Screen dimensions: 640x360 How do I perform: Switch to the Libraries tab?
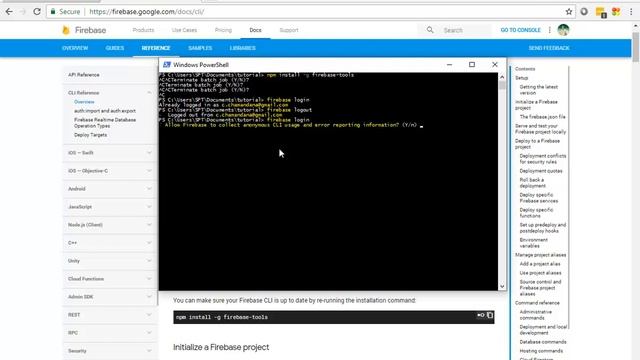(242, 48)
